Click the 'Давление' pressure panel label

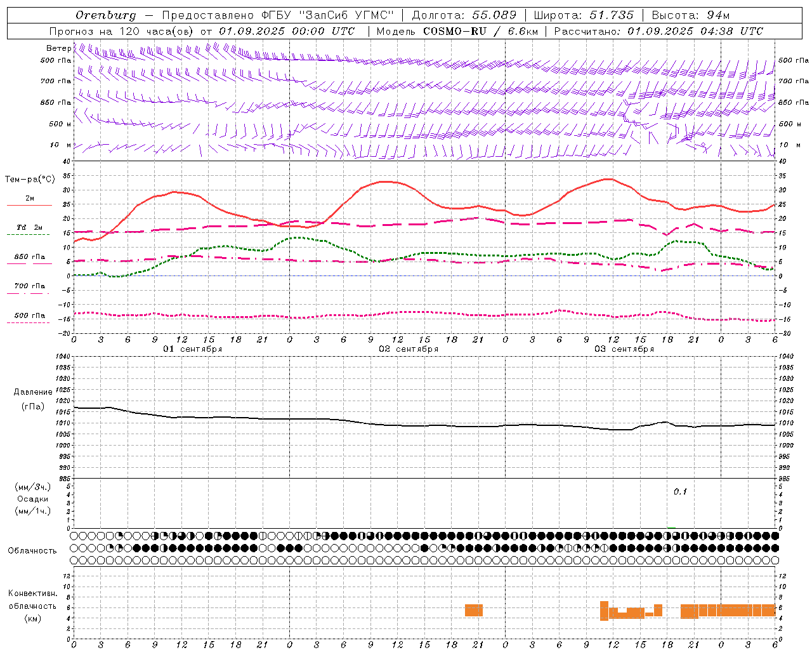tap(33, 392)
